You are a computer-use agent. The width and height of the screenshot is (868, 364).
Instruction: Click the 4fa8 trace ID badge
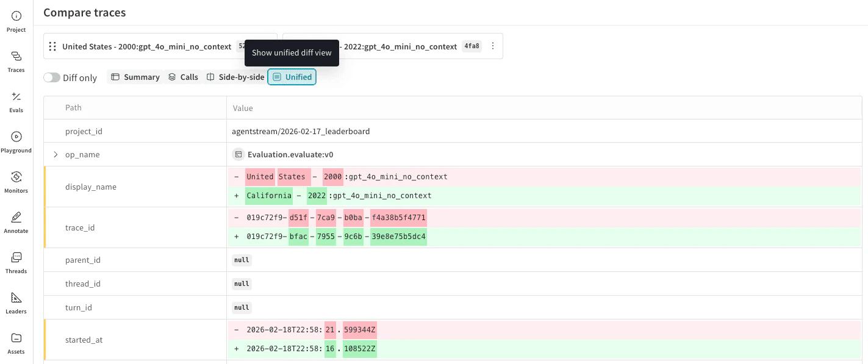click(x=472, y=46)
